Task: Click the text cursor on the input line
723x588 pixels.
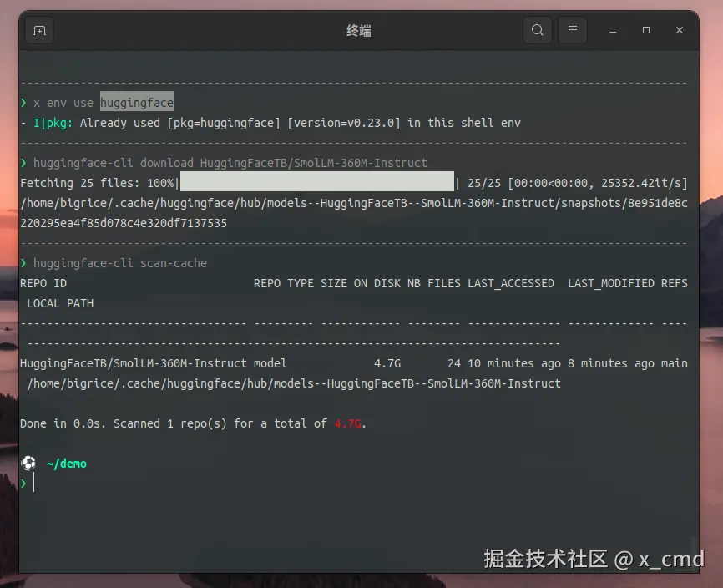Action: [34, 483]
